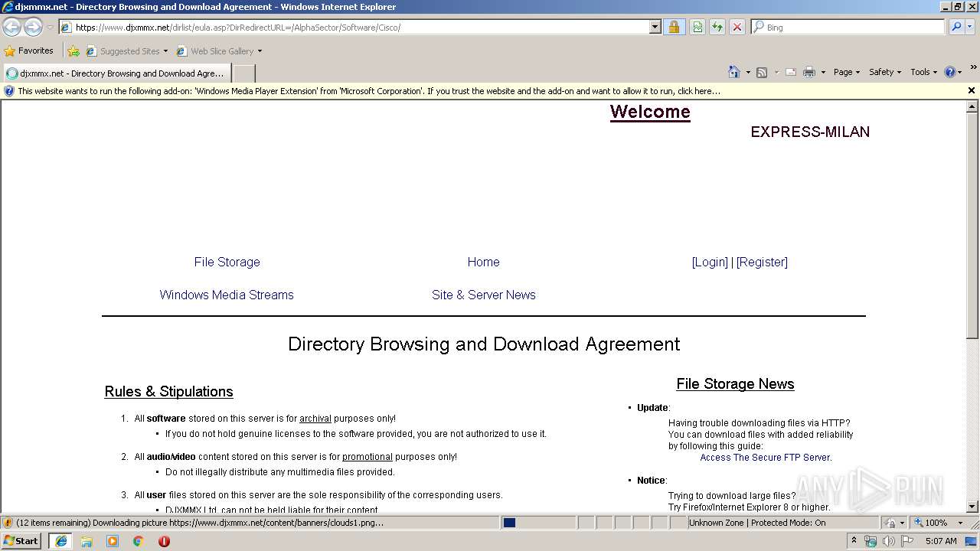Viewport: 980px width, 551px height.
Task: Click the File Storage link
Action: (227, 262)
